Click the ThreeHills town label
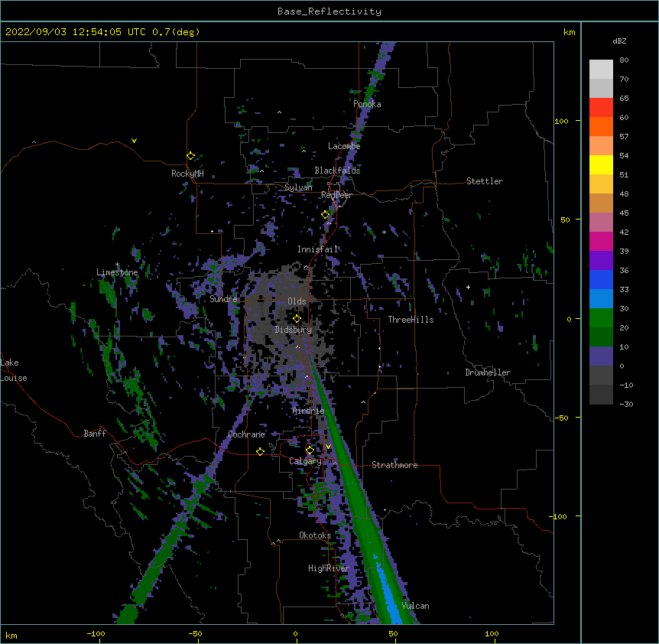Image resolution: width=659 pixels, height=644 pixels. pos(411,320)
